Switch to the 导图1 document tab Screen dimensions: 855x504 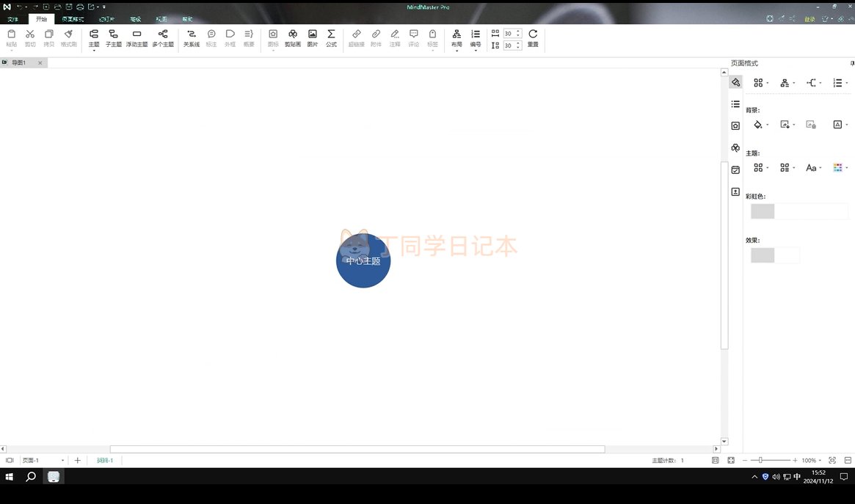click(x=18, y=62)
